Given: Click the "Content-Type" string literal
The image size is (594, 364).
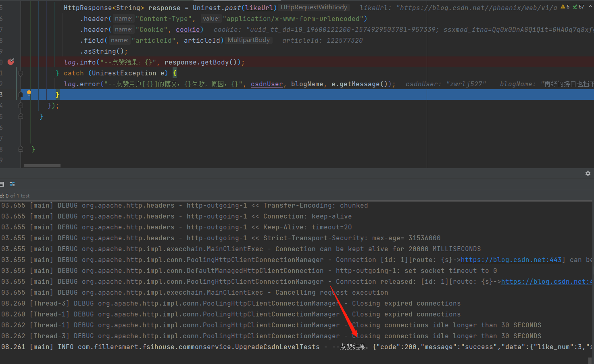Looking at the screenshot, I should 164,19.
